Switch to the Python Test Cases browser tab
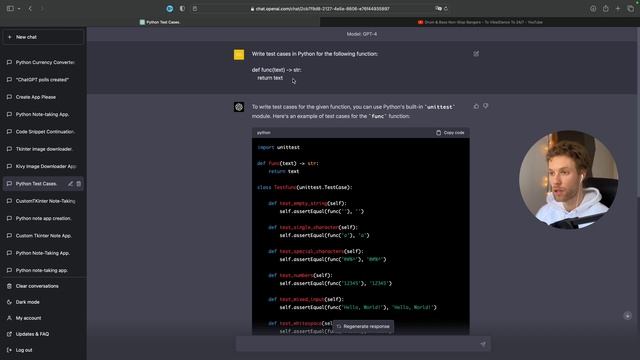This screenshot has height=360, width=640. click(x=160, y=22)
